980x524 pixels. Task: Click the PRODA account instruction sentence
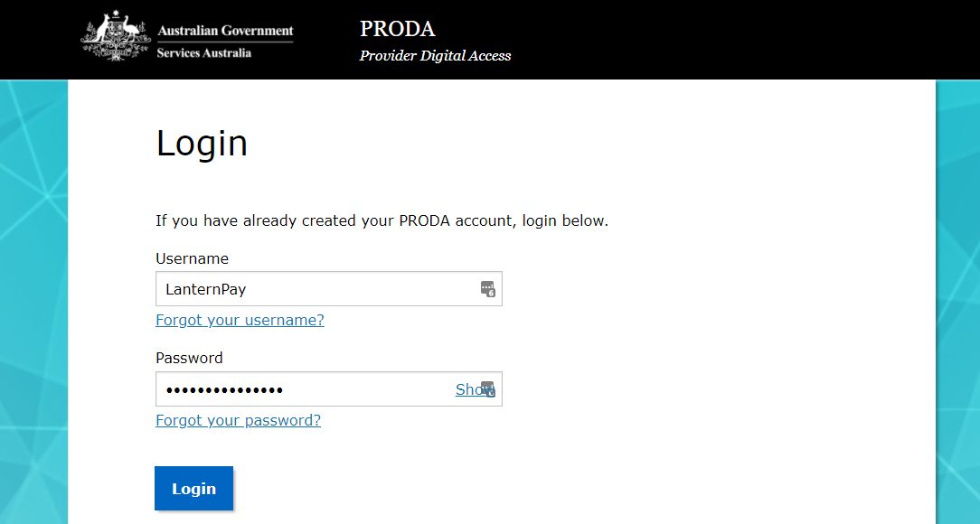(382, 220)
